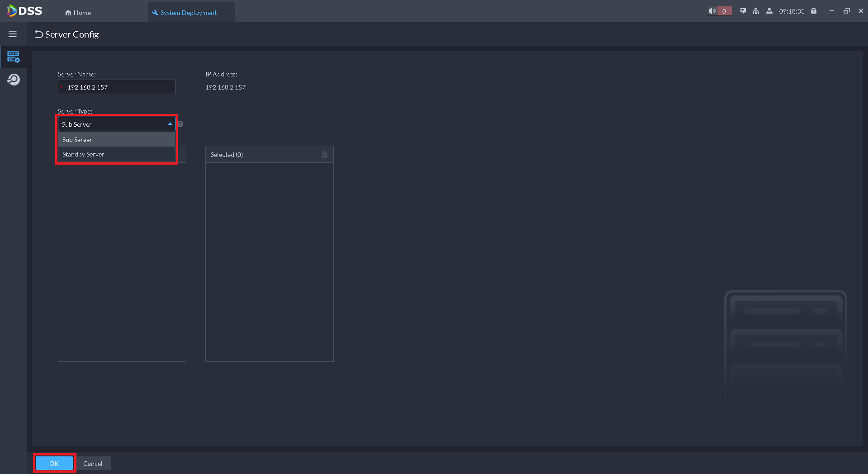Click the Server Name label
This screenshot has height=474, width=868.
(x=77, y=74)
